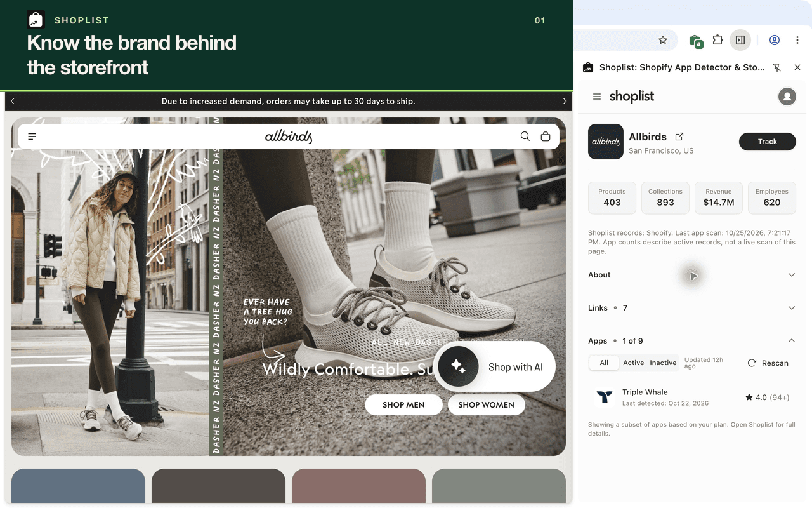Go to previous announcement bar message

(13, 101)
